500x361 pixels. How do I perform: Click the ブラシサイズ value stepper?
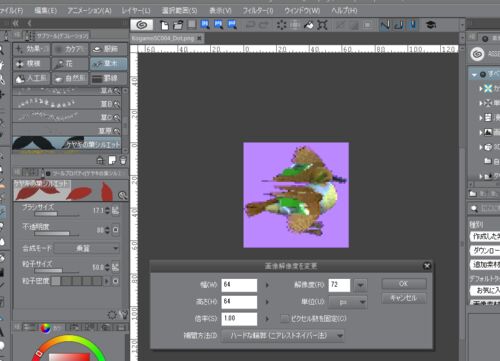tap(107, 210)
